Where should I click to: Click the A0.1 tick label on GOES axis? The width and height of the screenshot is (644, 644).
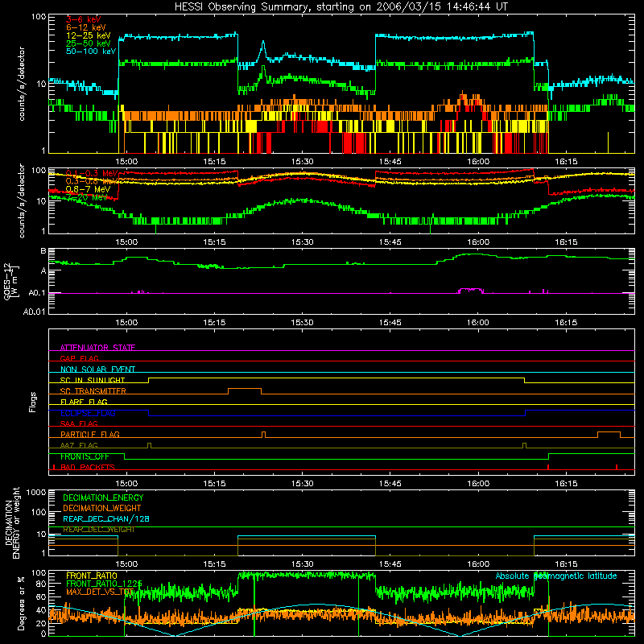(x=36, y=293)
